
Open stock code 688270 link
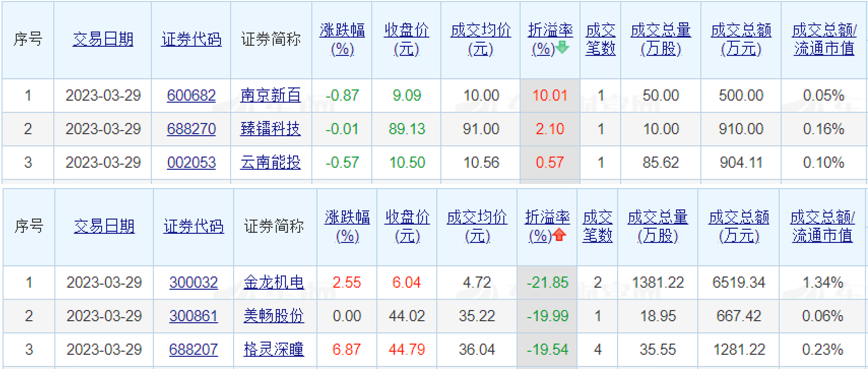[191, 129]
